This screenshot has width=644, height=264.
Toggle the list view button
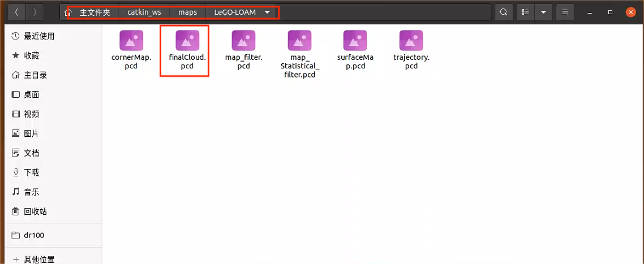[526, 12]
